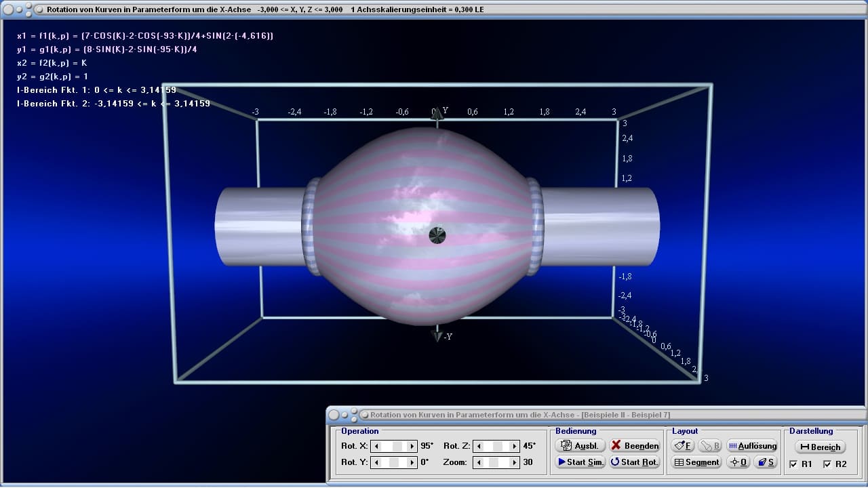This screenshot has width=868, height=488.
Task: Click the control panel title bar
Action: (x=597, y=414)
